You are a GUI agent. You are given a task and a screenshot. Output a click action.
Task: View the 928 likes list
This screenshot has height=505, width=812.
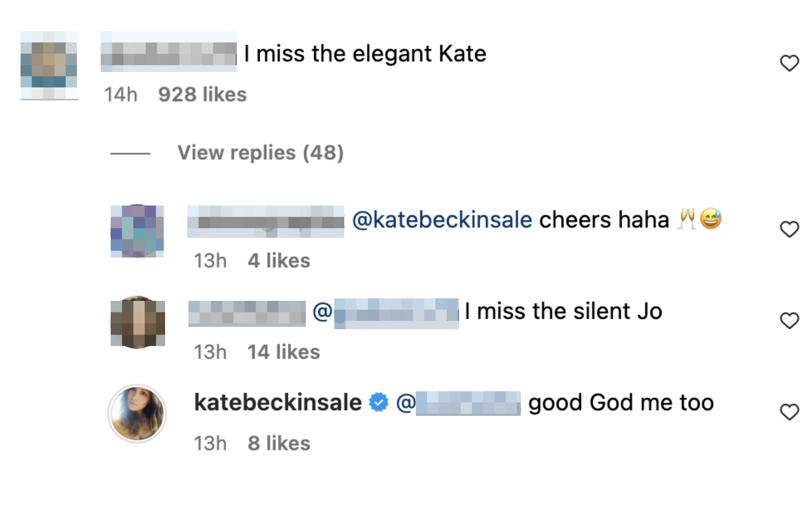tap(202, 95)
